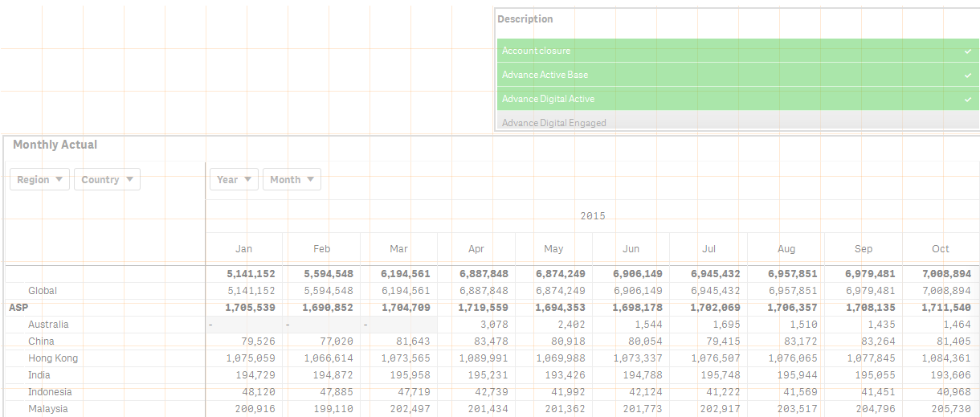Image resolution: width=980 pixels, height=417 pixels.
Task: Open the Region dimension dropdown
Action: (39, 179)
